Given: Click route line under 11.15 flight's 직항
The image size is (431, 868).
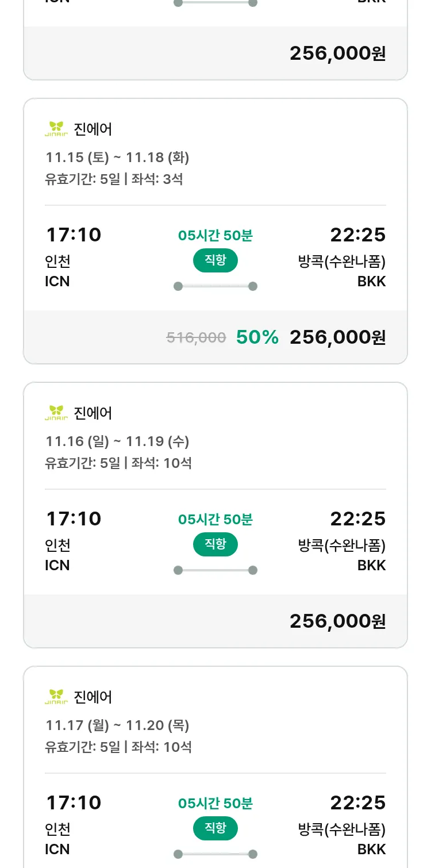Looking at the screenshot, I should [x=215, y=286].
